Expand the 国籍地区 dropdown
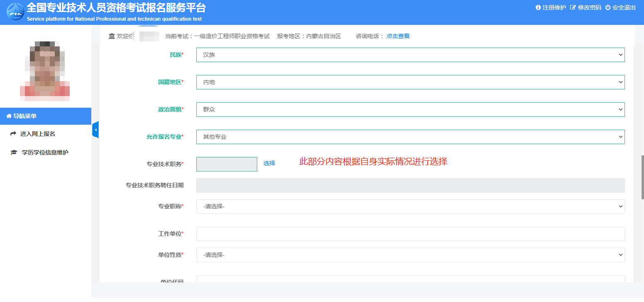644x302 pixels. (x=410, y=82)
